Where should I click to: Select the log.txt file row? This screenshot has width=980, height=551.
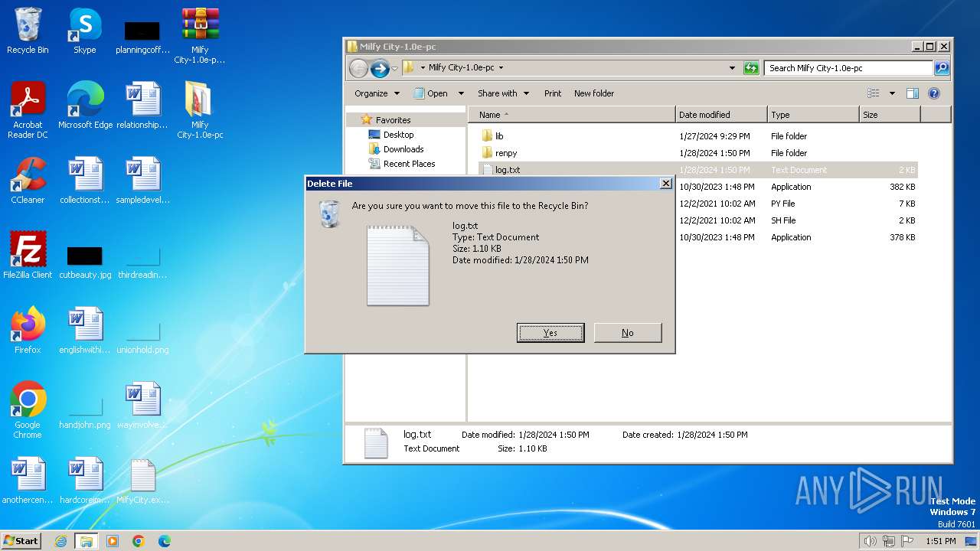pyautogui.click(x=697, y=170)
